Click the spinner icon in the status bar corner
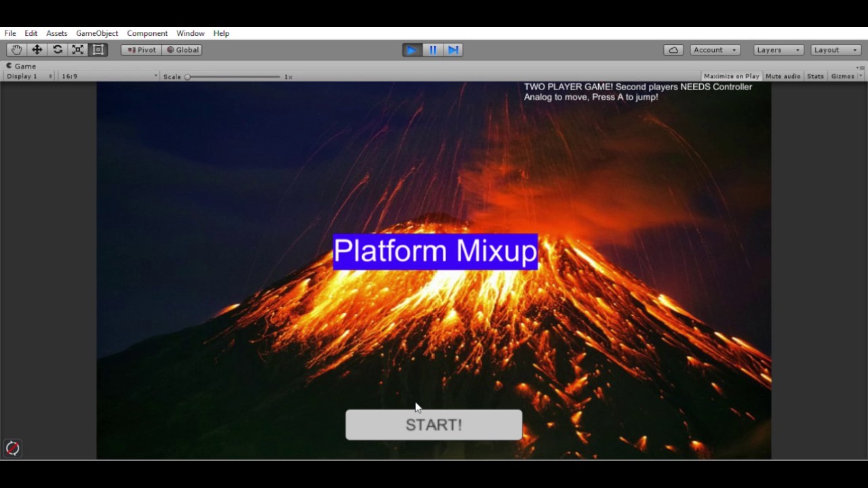868x488 pixels. 12,448
